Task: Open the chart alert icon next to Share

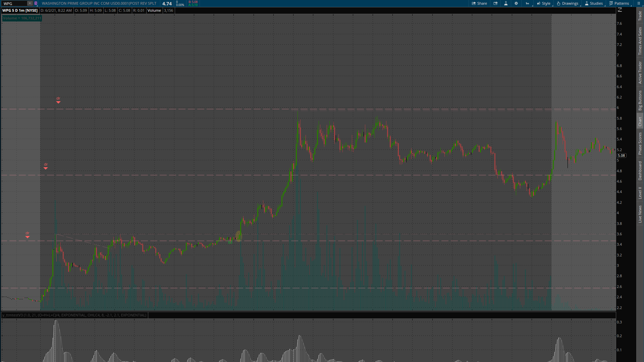Action: coord(495,3)
